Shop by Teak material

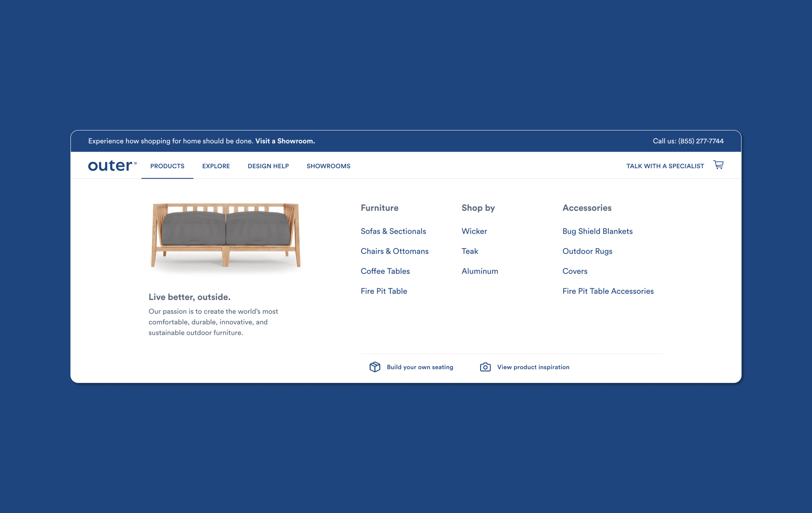tap(470, 251)
